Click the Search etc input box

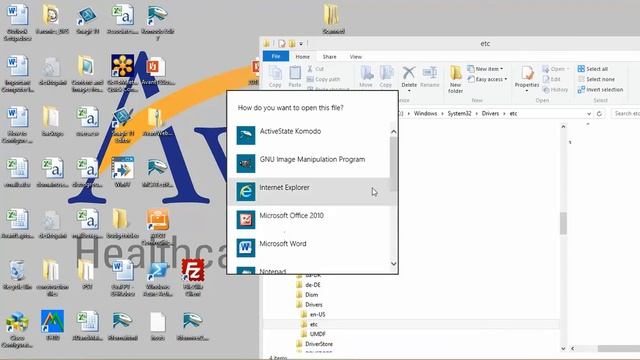tap(625, 113)
